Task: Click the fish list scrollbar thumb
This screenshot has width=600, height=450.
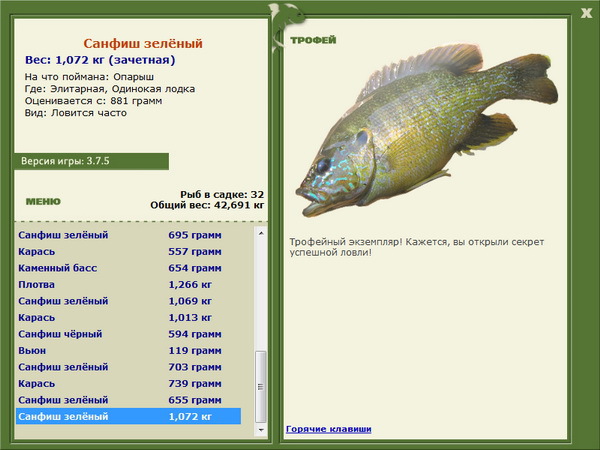Action: tap(261, 386)
